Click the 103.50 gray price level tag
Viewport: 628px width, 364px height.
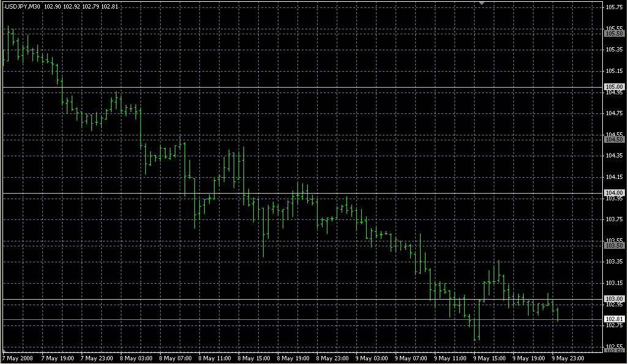(x=614, y=245)
